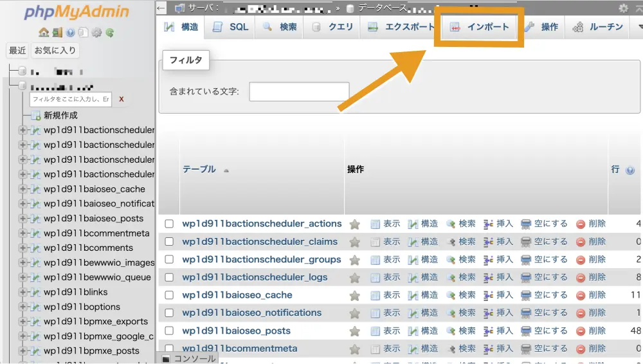The image size is (643, 364).
Task: Expand the wp1d911bcomments tree node
Action: [x=23, y=248]
